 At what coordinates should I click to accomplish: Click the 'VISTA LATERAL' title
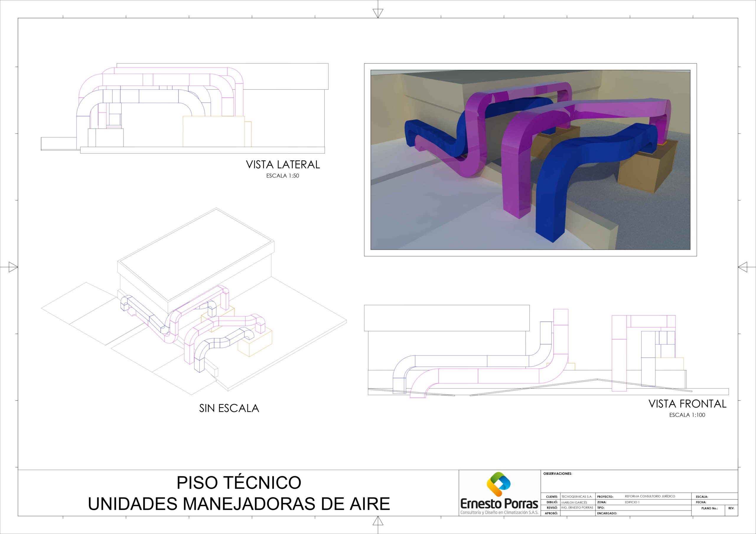pyautogui.click(x=283, y=165)
